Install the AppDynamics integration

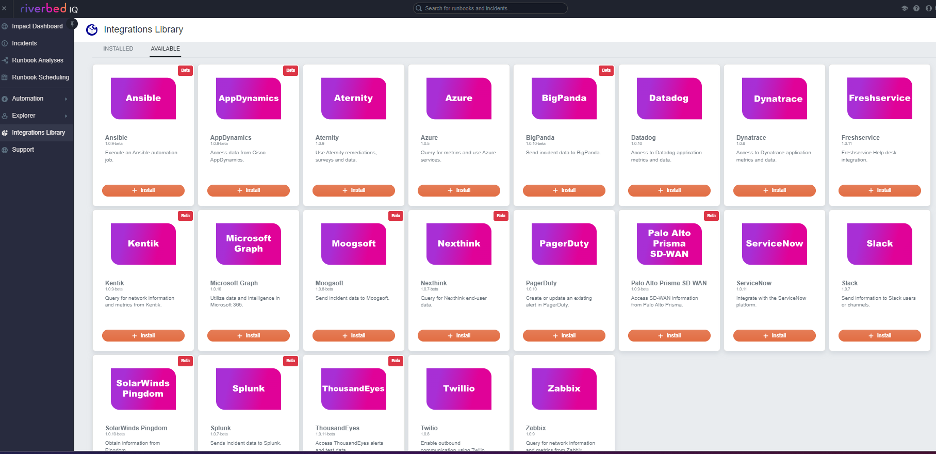tap(248, 190)
